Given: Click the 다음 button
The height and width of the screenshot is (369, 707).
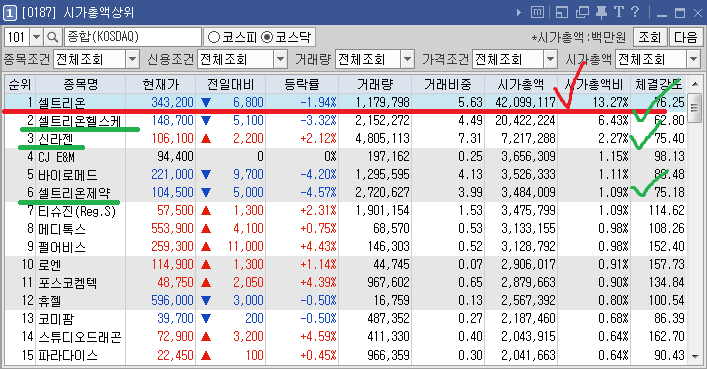Looking at the screenshot, I should point(685,37).
